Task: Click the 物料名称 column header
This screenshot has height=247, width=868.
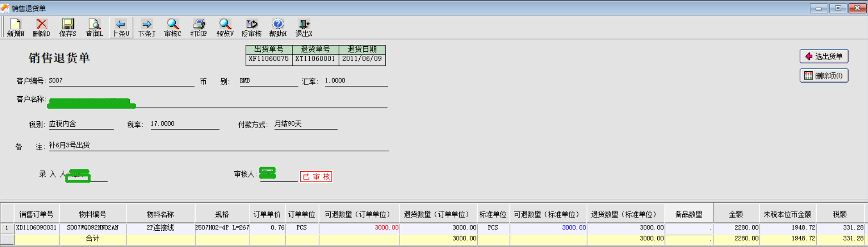Action: pyautogui.click(x=160, y=214)
